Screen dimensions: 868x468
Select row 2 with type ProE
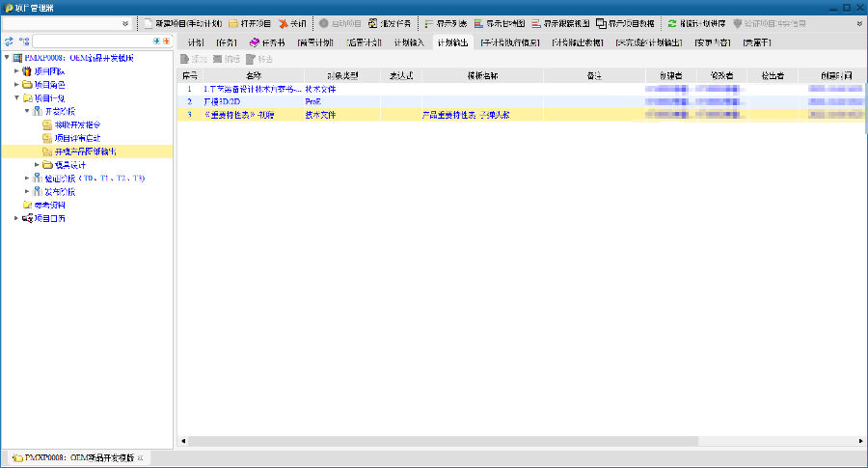(521, 102)
